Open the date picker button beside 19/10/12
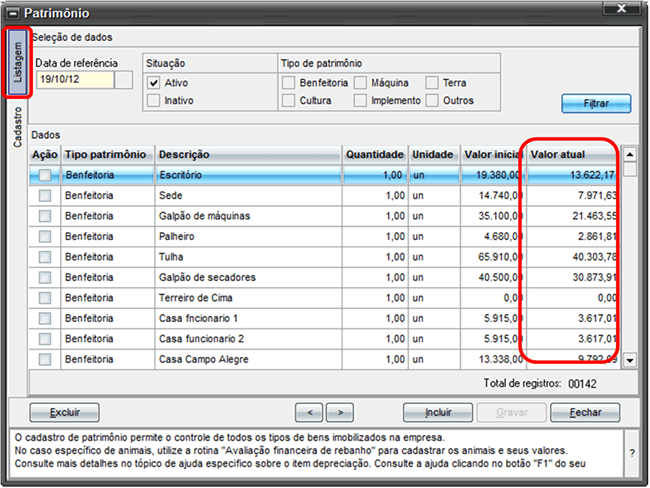The height and width of the screenshot is (488, 650). click(124, 80)
